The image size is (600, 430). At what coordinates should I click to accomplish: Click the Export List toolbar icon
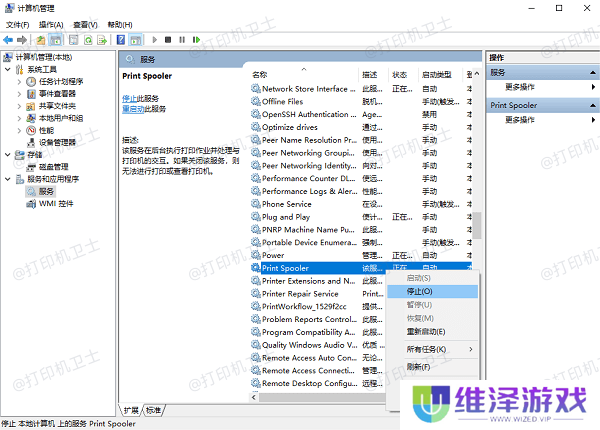(x=103, y=40)
